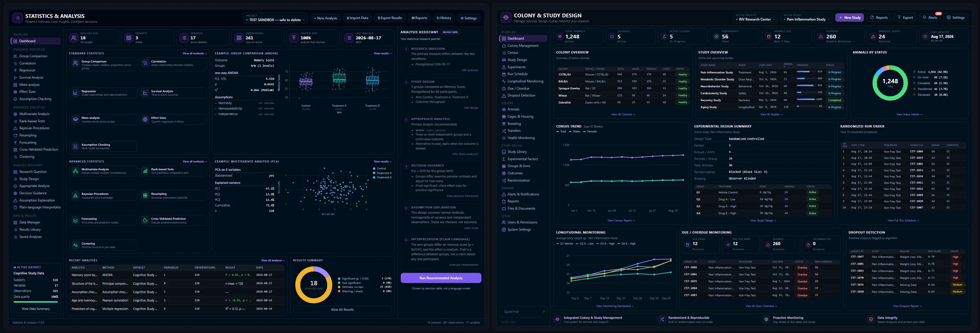Click the Alerts bell button with badge
980x333 pixels.
930,18
